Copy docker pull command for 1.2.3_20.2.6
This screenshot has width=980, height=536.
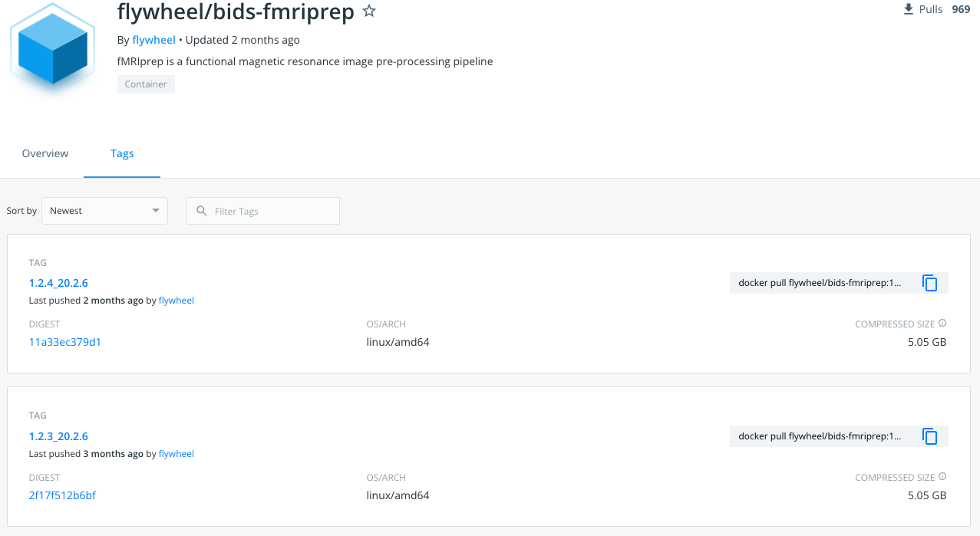pos(930,436)
